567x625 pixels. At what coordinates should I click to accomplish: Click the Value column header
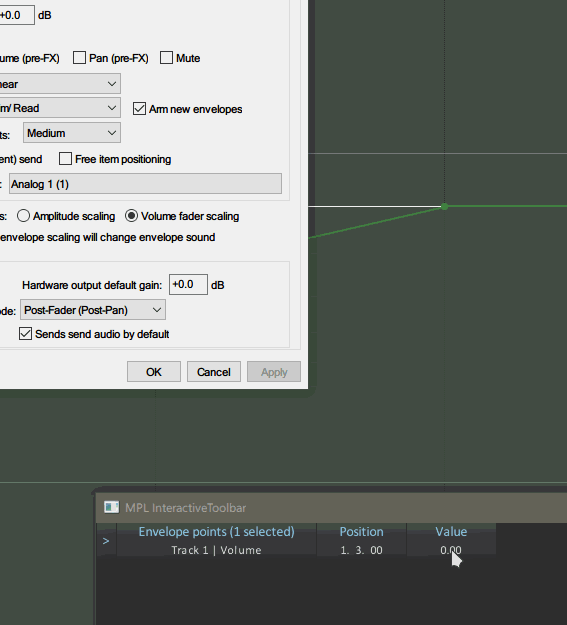pos(451,532)
